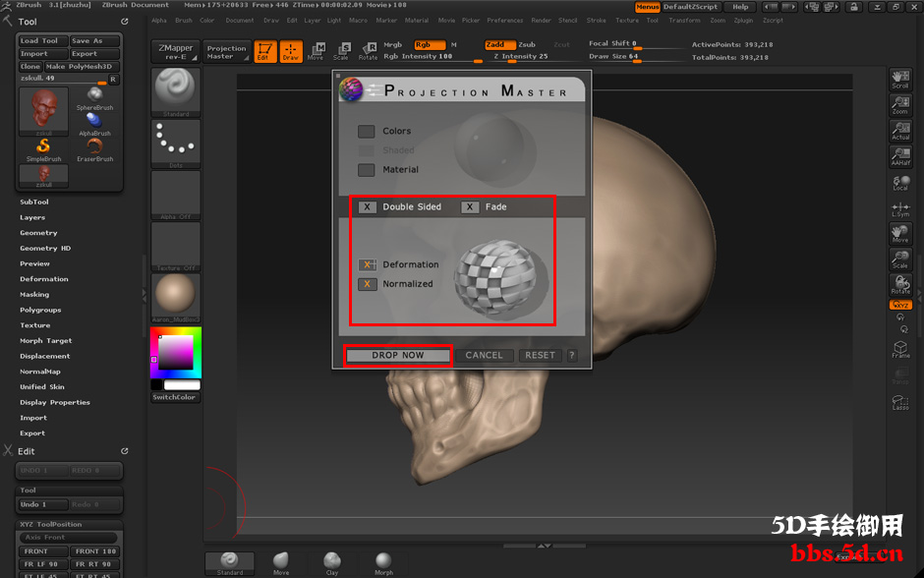This screenshot has height=578, width=924.
Task: Choose the Move brush thumbnail beside Clay
Action: click(x=281, y=563)
